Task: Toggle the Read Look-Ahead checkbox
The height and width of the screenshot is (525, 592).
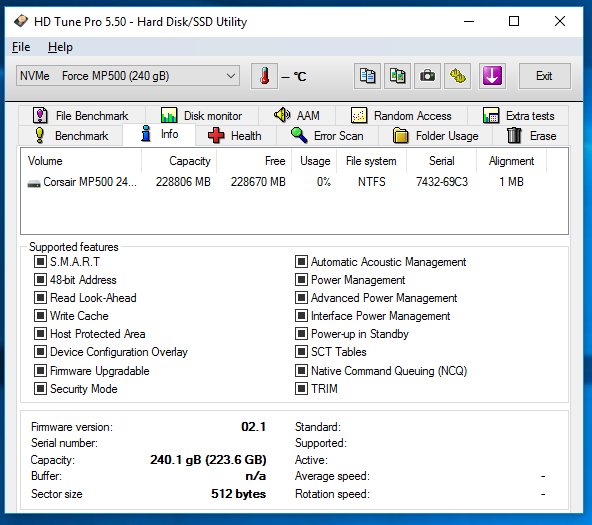Action: coord(40,297)
